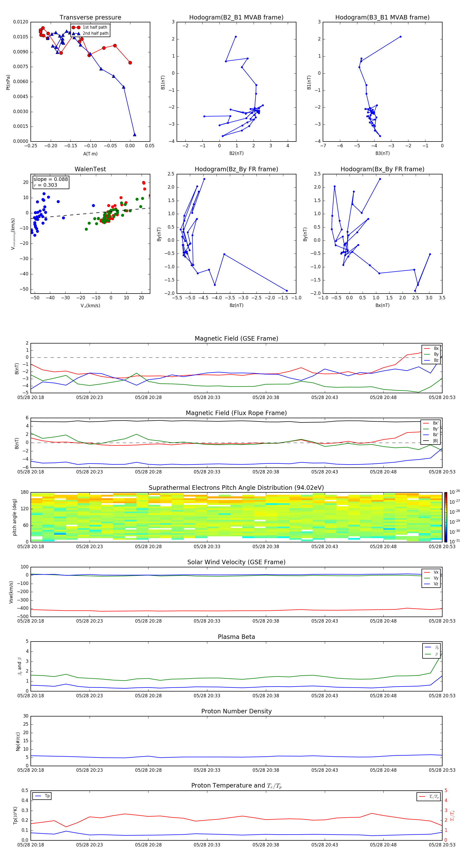Click the "2nd half path" legend entry

[x=91, y=33]
